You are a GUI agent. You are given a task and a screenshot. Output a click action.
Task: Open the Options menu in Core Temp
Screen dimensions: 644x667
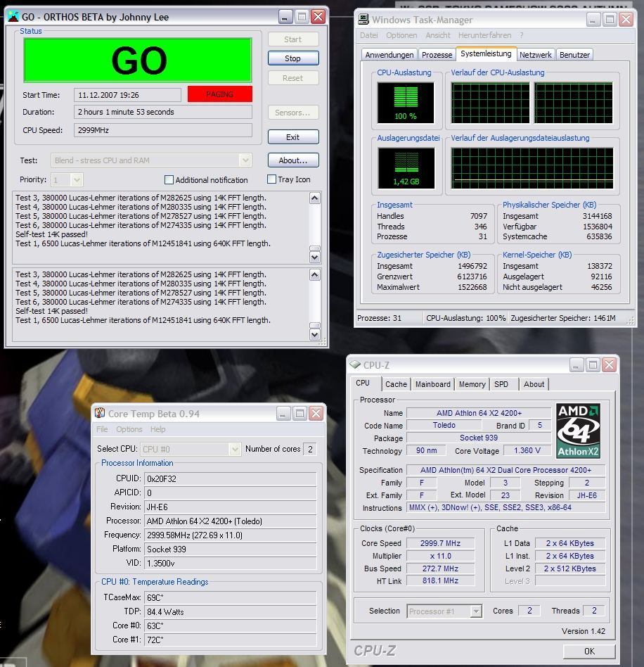pyautogui.click(x=129, y=429)
